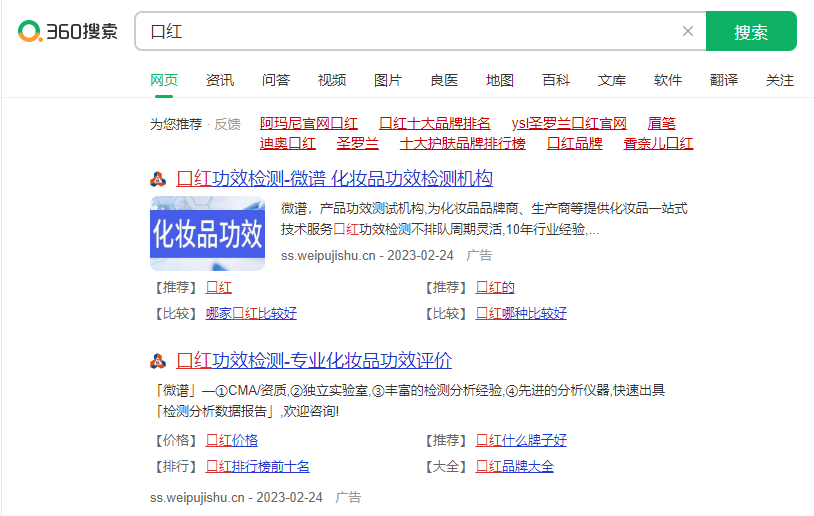Open the 圣罗兰 suggestion link
This screenshot has height=516, width=814.
(358, 143)
